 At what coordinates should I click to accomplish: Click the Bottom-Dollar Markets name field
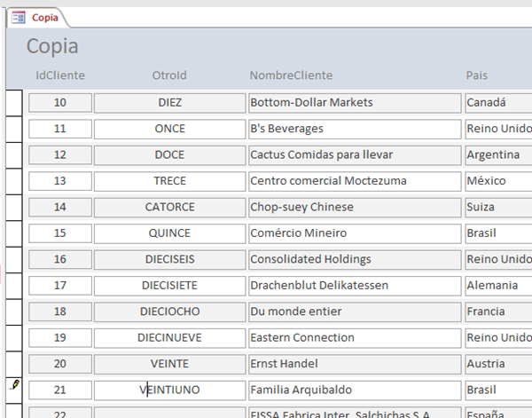(x=355, y=103)
